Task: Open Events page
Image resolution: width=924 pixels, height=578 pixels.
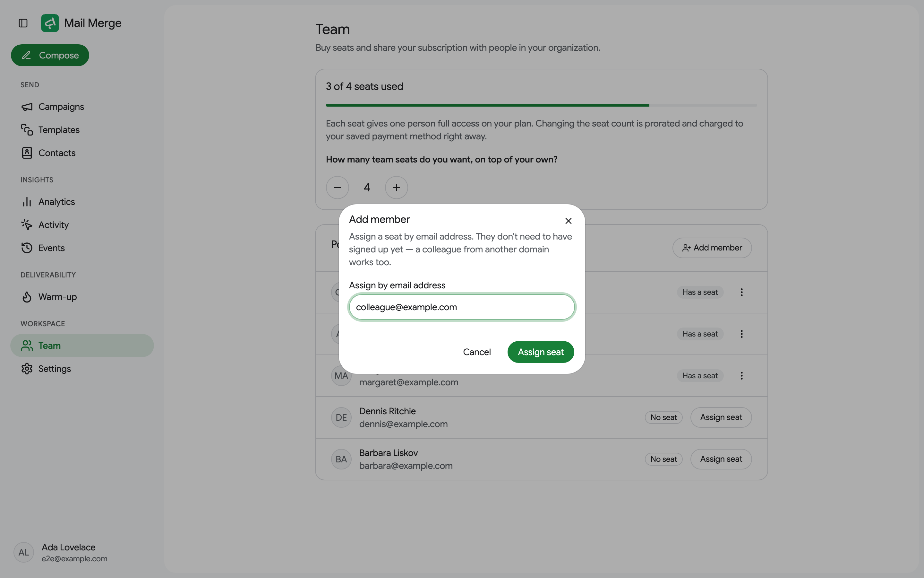Action: click(82, 248)
